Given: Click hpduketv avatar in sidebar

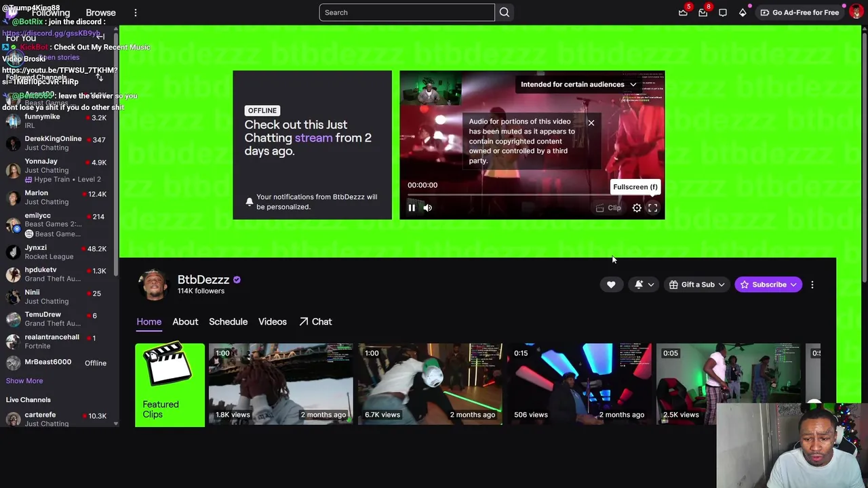Looking at the screenshot, I should [13, 274].
